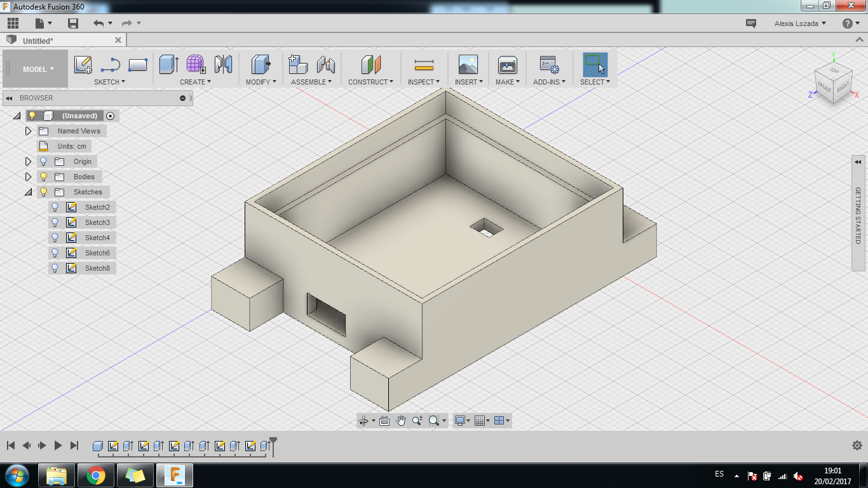This screenshot has width=868, height=488.
Task: Open the CREATE menu
Action: tap(195, 82)
